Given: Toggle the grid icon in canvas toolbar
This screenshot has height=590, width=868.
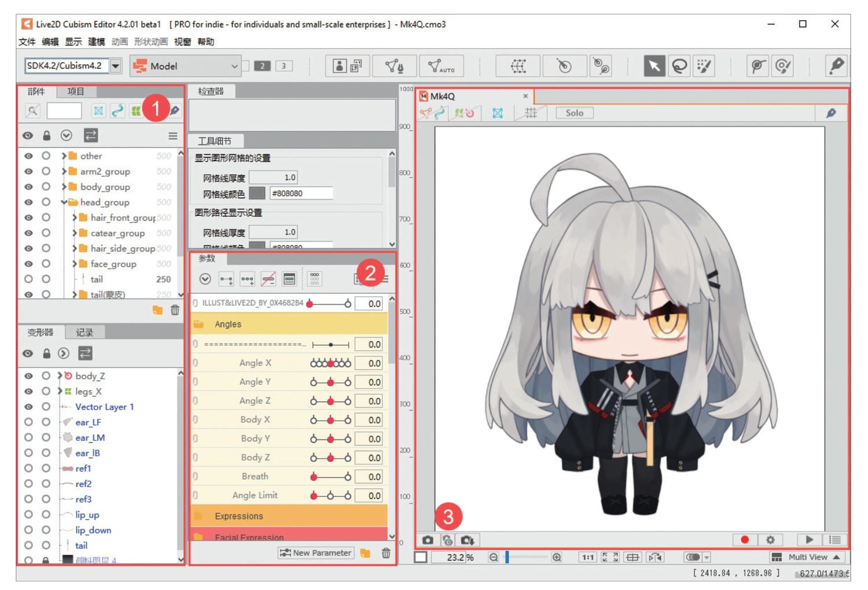Looking at the screenshot, I should click(x=531, y=113).
